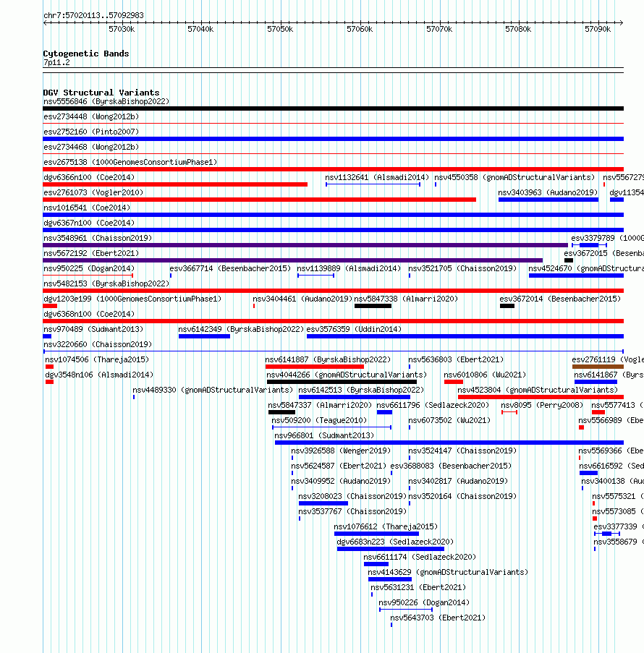Select nsv5847338 (Almarri2020) label
The width and height of the screenshot is (644, 653).
coord(406,299)
